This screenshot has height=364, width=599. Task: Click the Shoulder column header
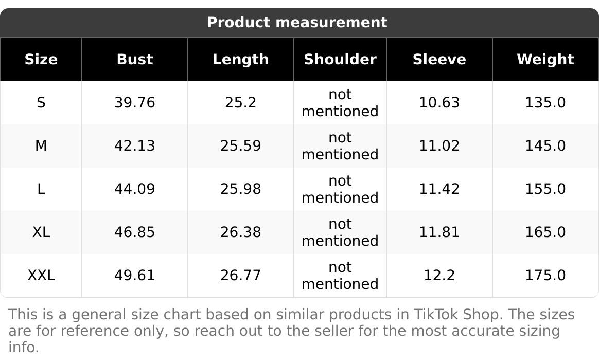point(340,60)
